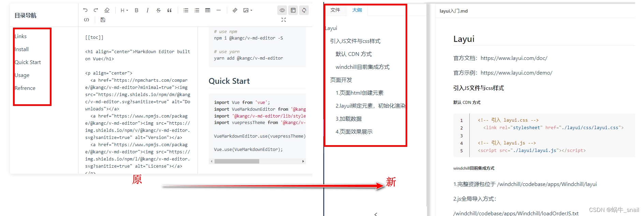
Task: Toggle italic formatting
Action: coord(147,10)
